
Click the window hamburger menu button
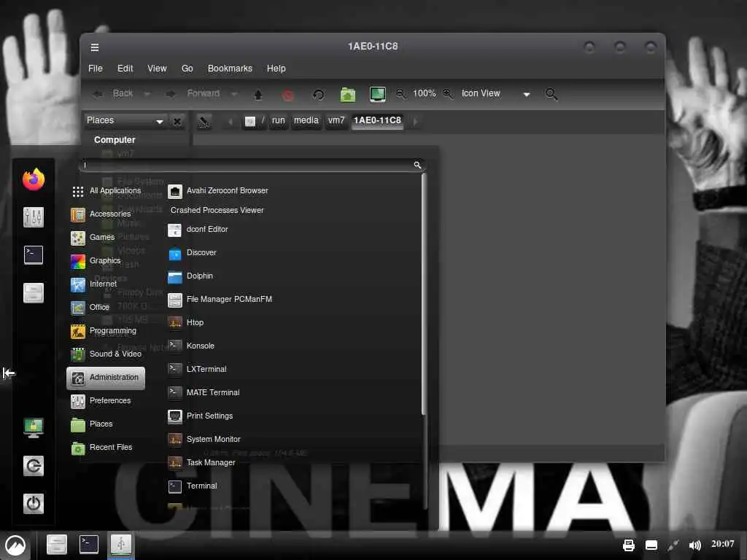[x=95, y=47]
